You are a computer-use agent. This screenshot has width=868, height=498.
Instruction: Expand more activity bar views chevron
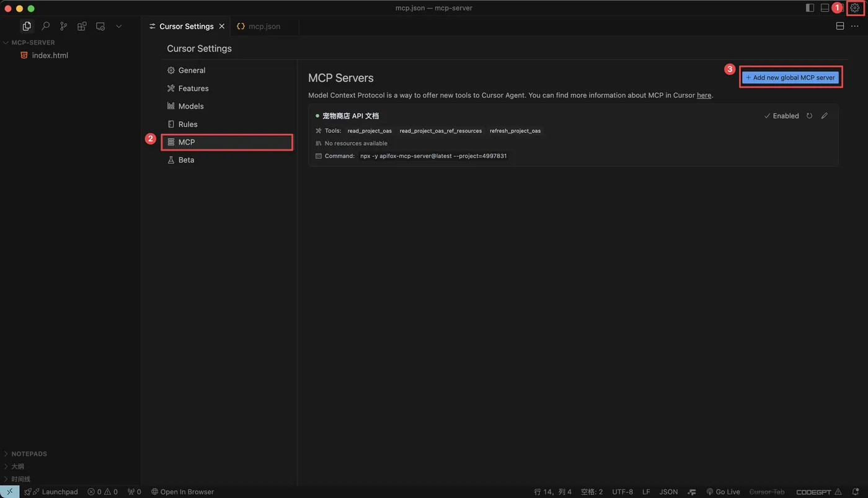pyautogui.click(x=118, y=26)
